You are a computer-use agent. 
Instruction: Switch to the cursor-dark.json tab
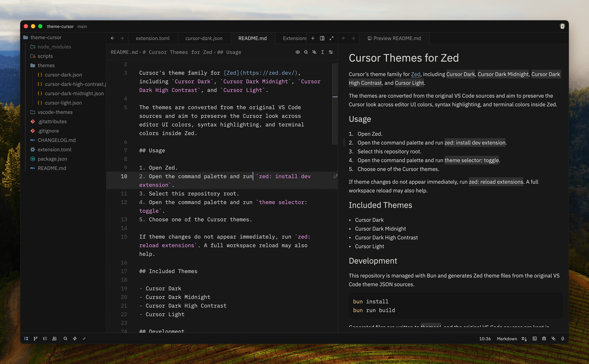tap(204, 38)
